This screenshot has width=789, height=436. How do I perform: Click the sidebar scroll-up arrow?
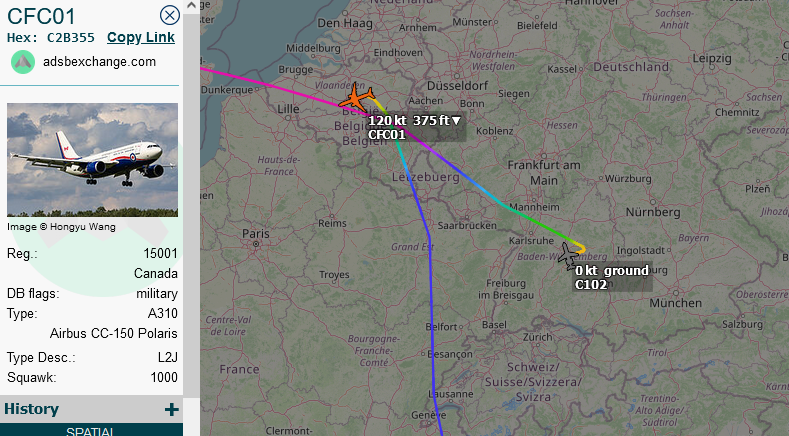[x=191, y=6]
